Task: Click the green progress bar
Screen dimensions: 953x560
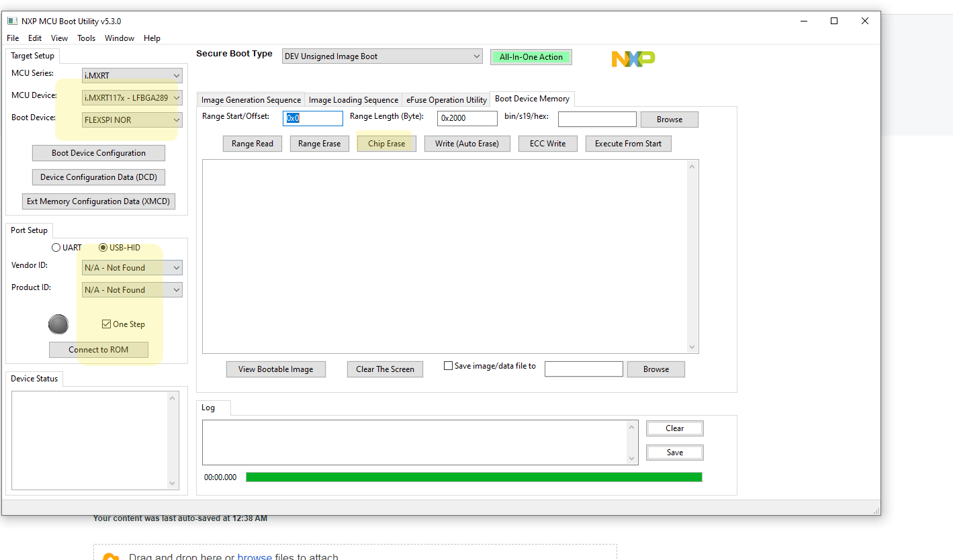Action: [473, 477]
